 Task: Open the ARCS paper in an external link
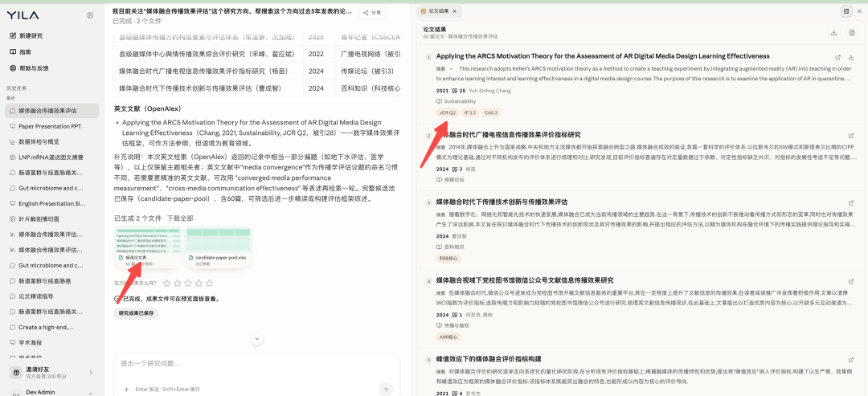click(837, 57)
